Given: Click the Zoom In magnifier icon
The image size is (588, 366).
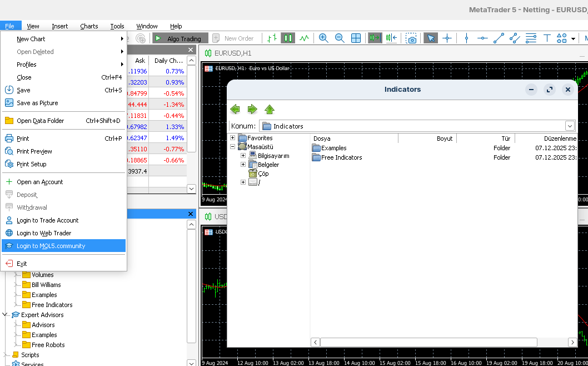Looking at the screenshot, I should [x=323, y=38].
